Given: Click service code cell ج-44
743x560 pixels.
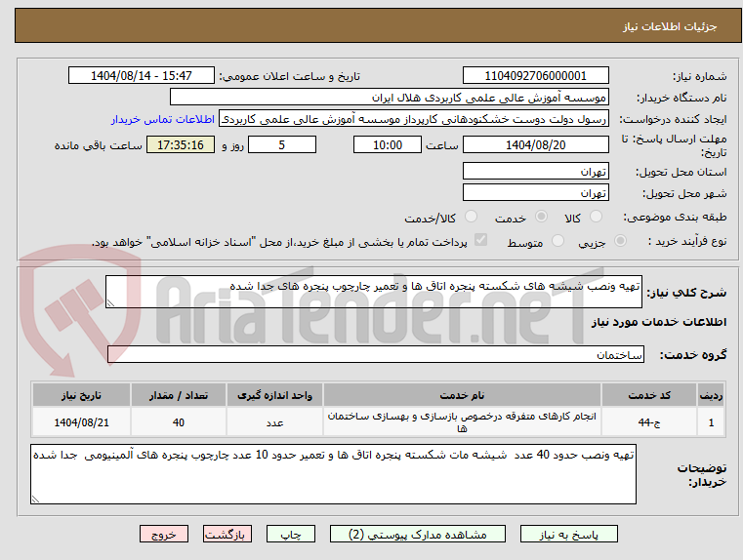Looking at the screenshot, I should pyautogui.click(x=649, y=421).
